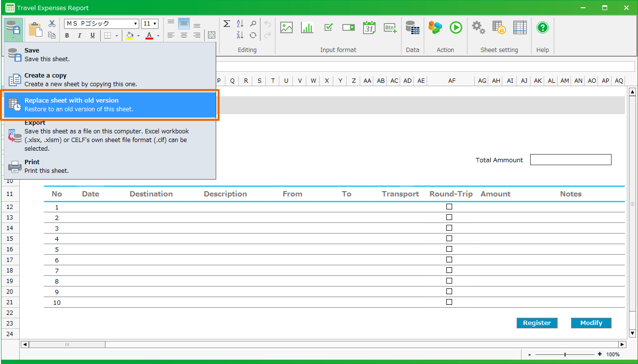Run the action with green play icon
Image resolution: width=638 pixels, height=364 pixels.
(x=456, y=27)
